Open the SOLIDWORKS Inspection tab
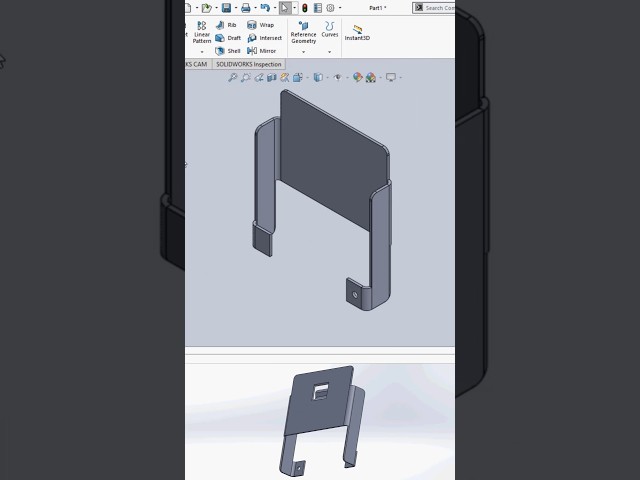640x480 pixels. [249, 64]
